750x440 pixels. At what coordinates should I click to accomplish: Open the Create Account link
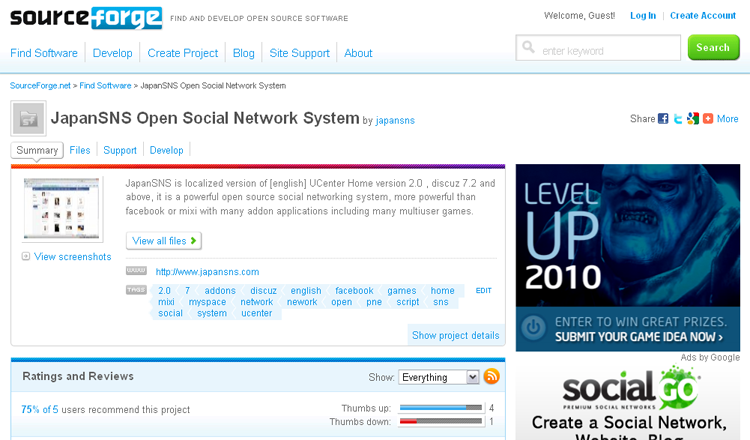click(702, 16)
